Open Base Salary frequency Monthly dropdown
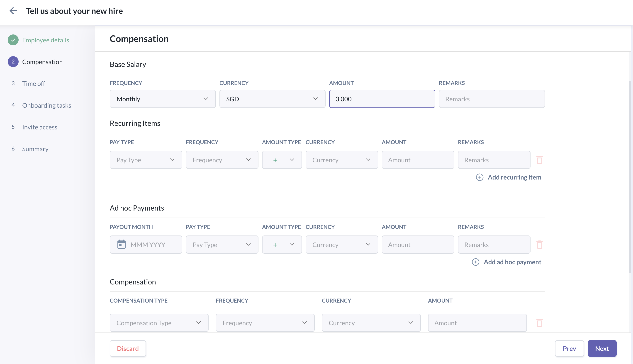The height and width of the screenshot is (364, 633). (x=163, y=99)
